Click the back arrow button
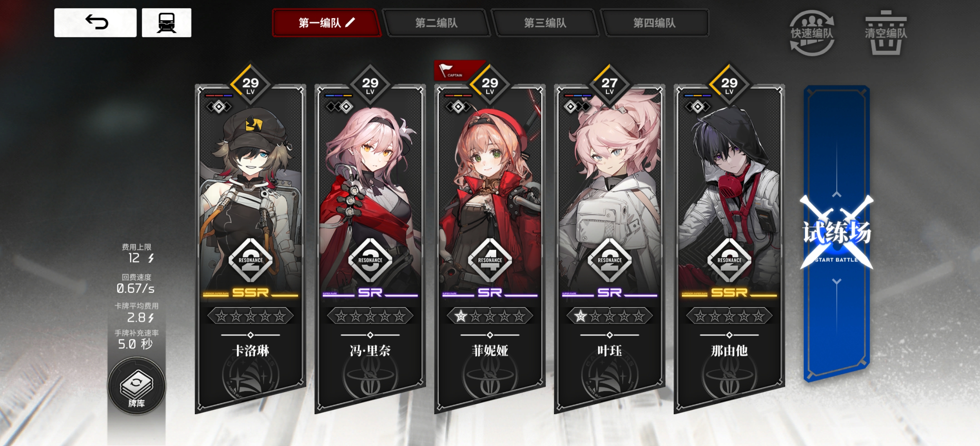This screenshot has height=446, width=980. coord(95,23)
